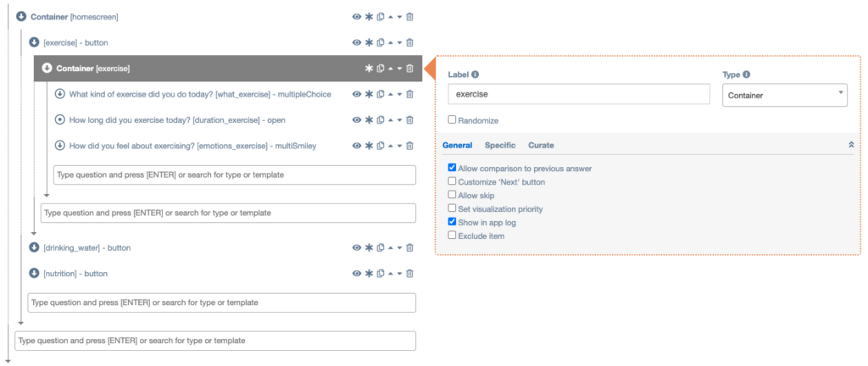Click the info icon beside Label
Image resolution: width=868 pixels, height=366 pixels.
coord(475,75)
